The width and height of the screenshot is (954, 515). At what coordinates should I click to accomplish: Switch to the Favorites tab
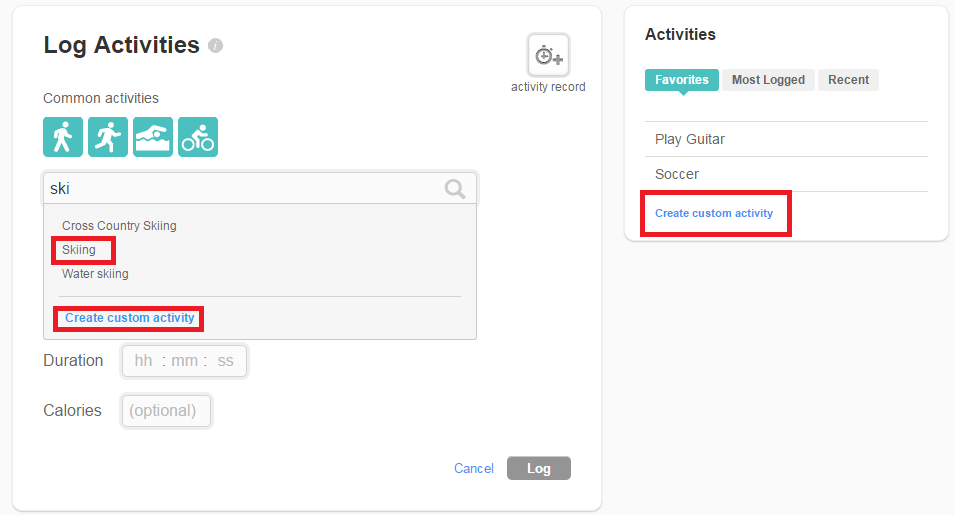tap(682, 80)
